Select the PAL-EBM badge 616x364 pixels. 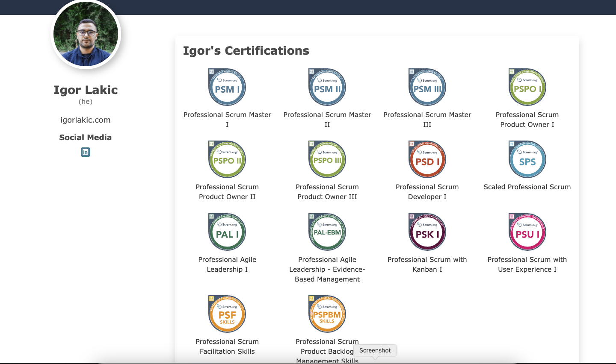click(327, 232)
